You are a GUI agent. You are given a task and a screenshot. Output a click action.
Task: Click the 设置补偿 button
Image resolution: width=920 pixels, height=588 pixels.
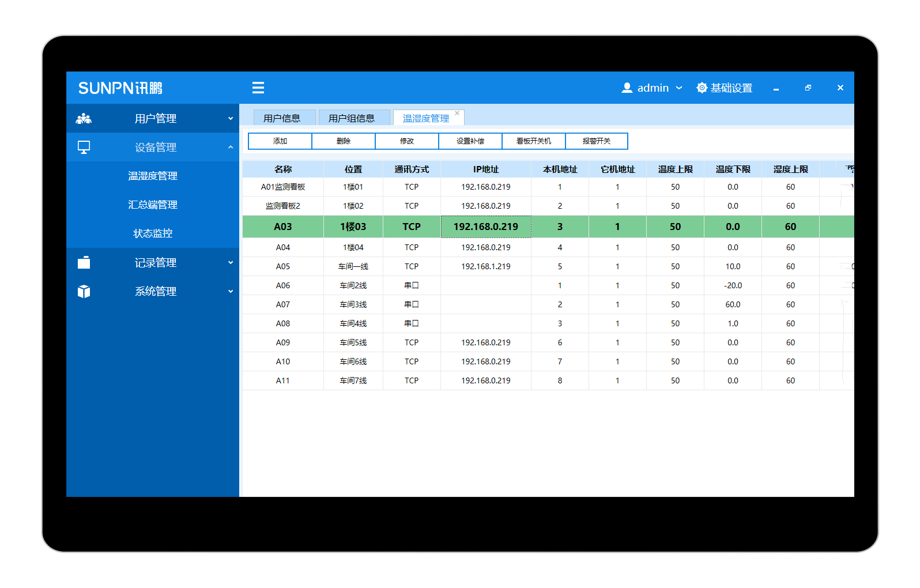click(470, 141)
